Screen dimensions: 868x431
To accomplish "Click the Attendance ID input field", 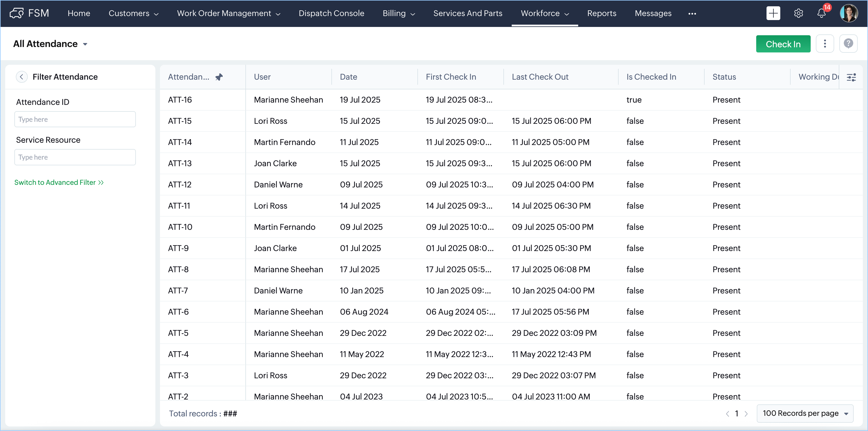I will [75, 119].
